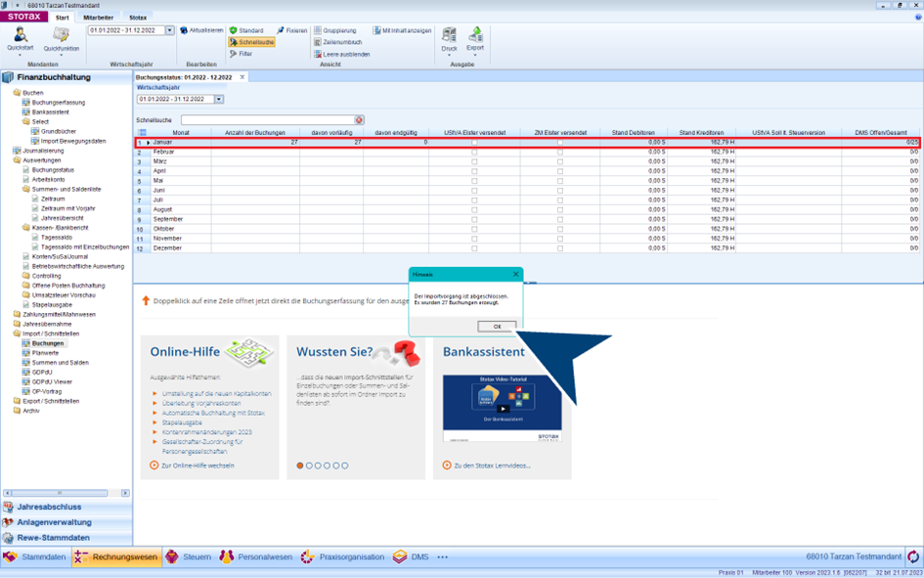Tick the UStVA Elster versendet checkbox for Januar
924x578 pixels.
pos(474,143)
